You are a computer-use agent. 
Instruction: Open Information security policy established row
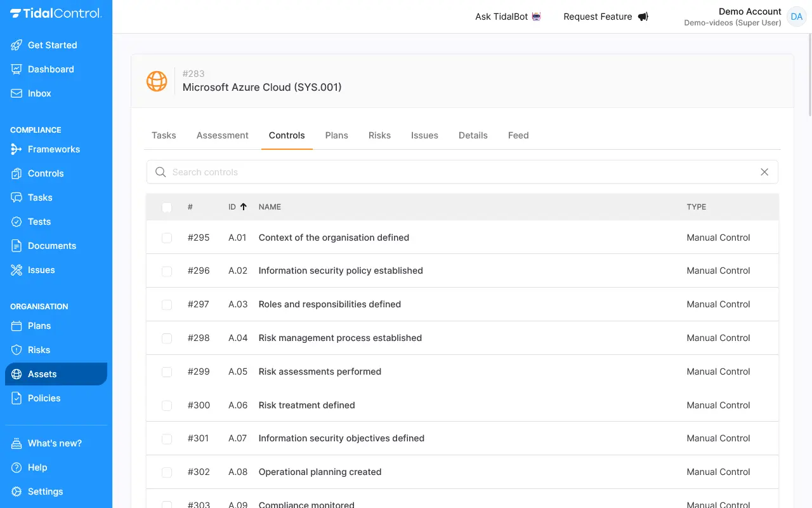click(462, 271)
